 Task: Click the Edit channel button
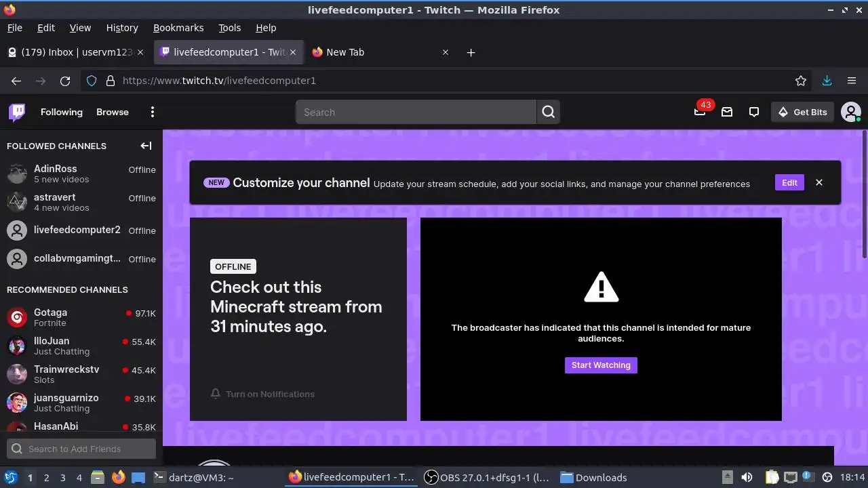coord(789,182)
